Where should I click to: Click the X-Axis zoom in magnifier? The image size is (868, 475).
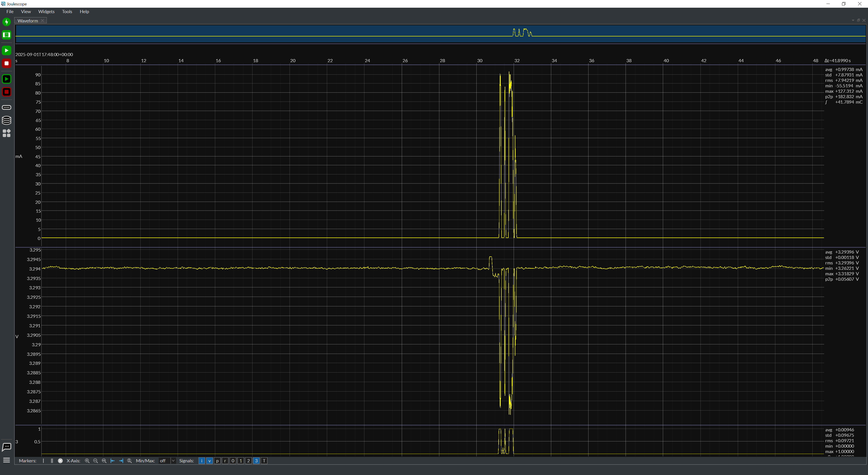pyautogui.click(x=87, y=461)
